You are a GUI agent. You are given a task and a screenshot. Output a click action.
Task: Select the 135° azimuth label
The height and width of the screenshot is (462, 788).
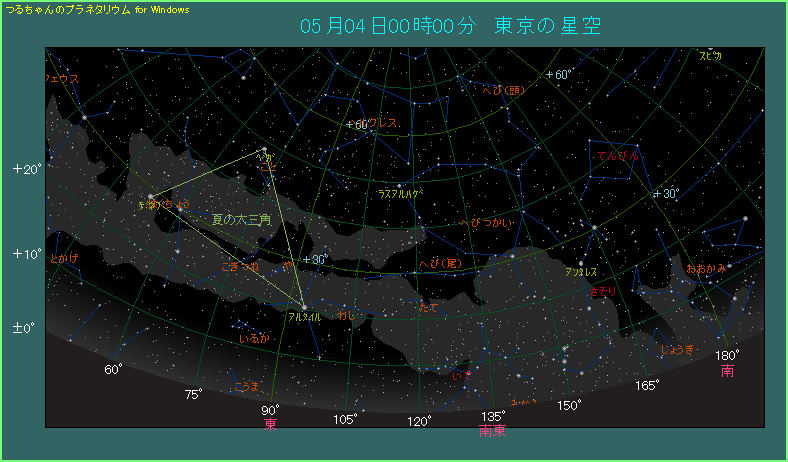click(x=492, y=416)
